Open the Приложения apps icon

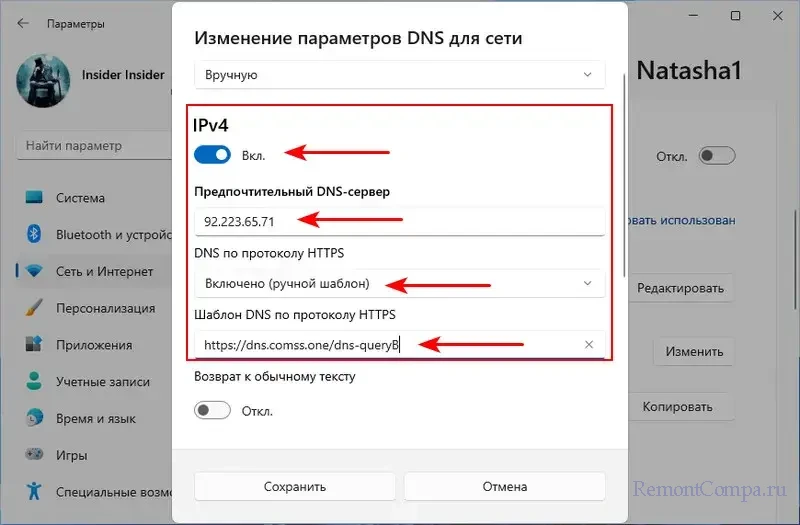[35, 345]
